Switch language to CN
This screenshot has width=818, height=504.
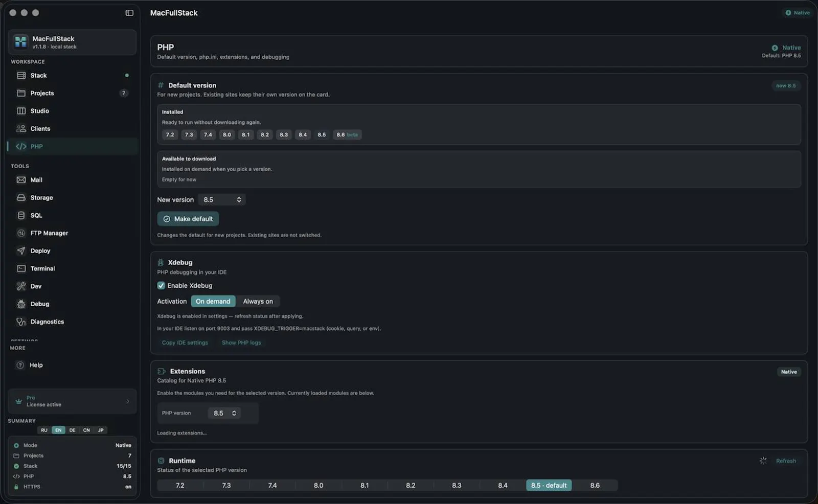[86, 430]
